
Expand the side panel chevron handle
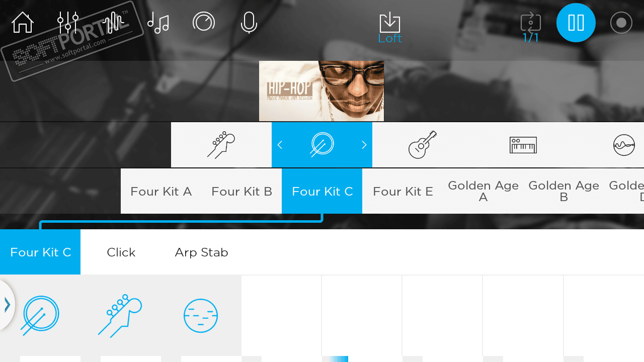pos(7,305)
